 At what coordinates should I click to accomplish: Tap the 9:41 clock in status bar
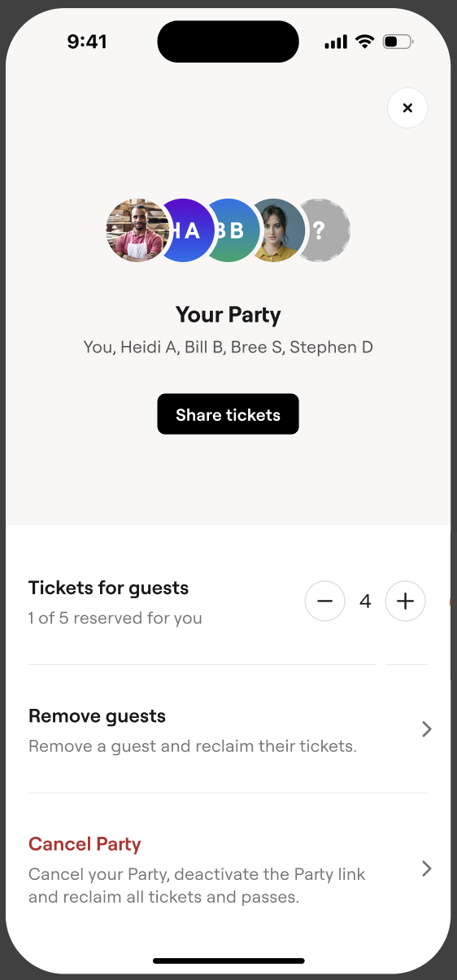pyautogui.click(x=87, y=42)
